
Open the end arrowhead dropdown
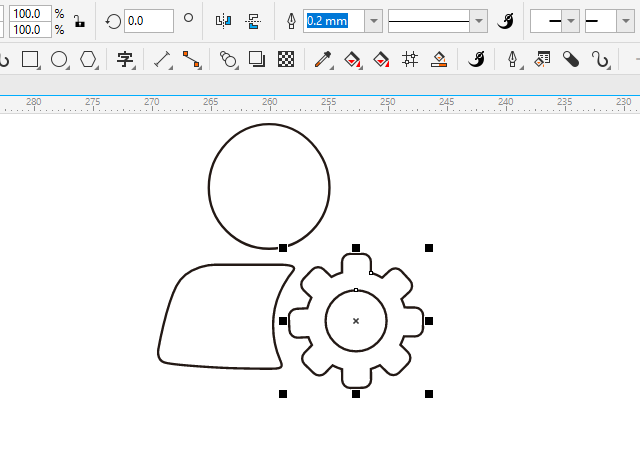tap(626, 21)
